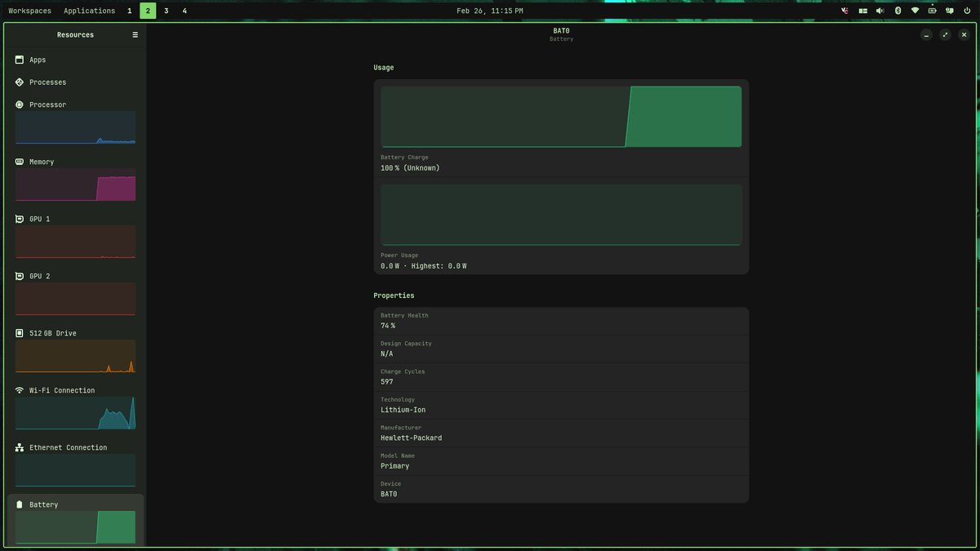Close the Resources window
This screenshot has width=980, height=551.
(964, 35)
